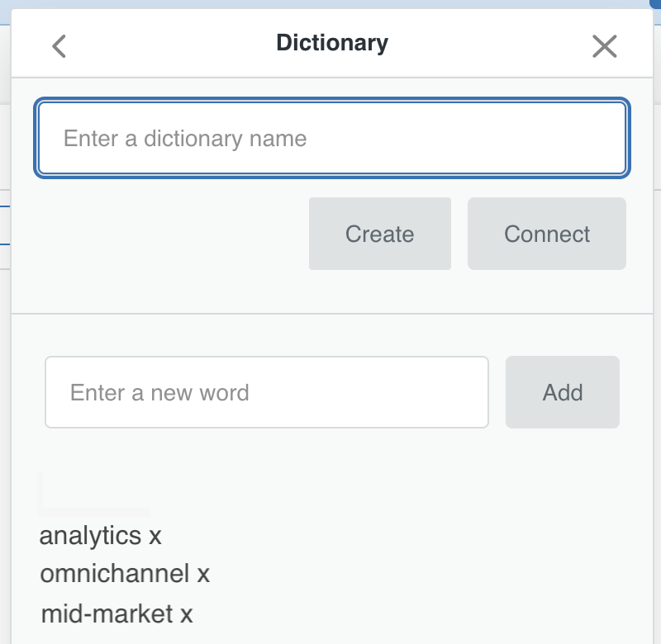This screenshot has width=661, height=644.
Task: Remove the word analytics via its x
Action: [155, 537]
